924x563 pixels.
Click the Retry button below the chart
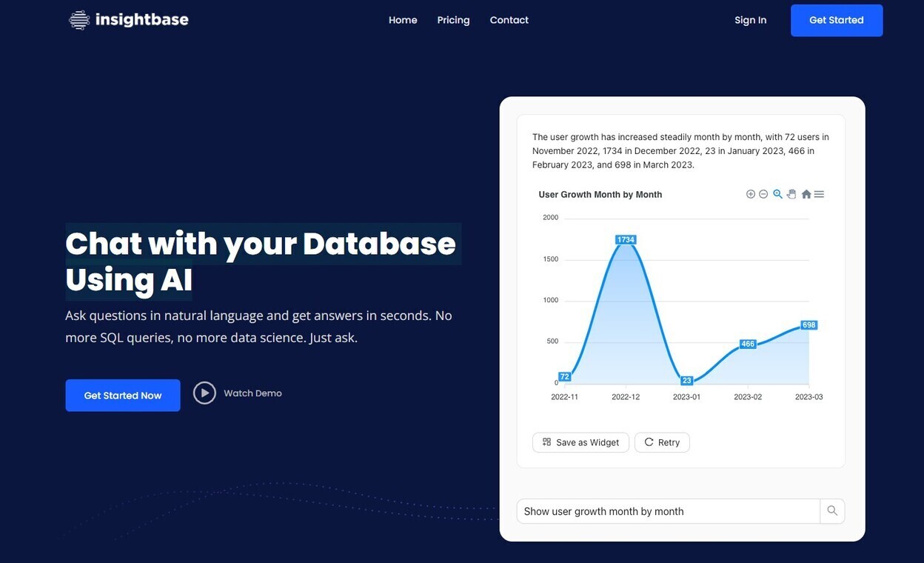(x=661, y=442)
